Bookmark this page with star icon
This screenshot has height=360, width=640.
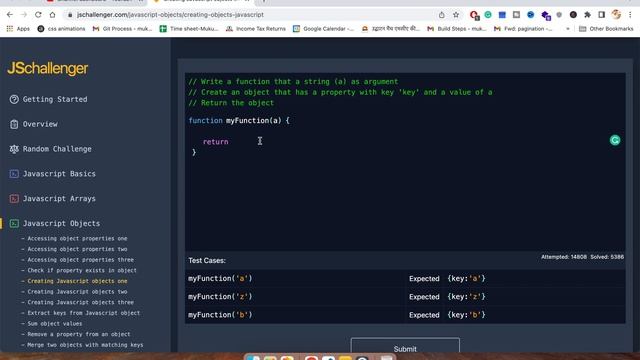coord(456,15)
